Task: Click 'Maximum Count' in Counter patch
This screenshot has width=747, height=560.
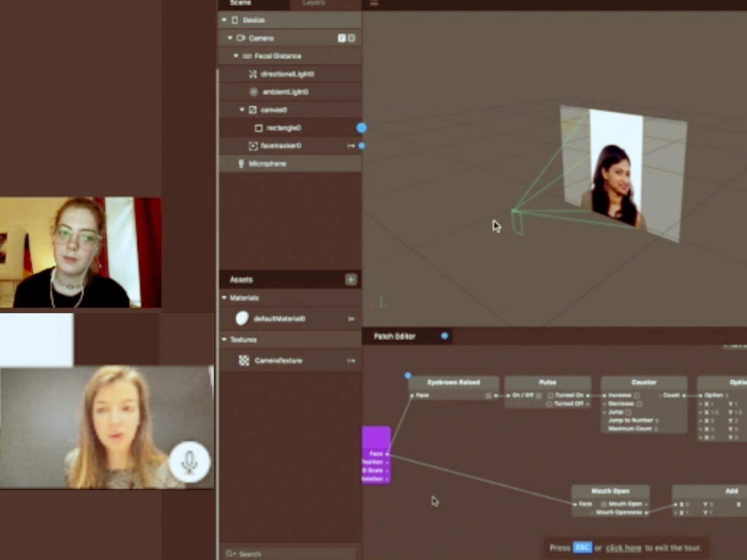Action: pyautogui.click(x=630, y=428)
